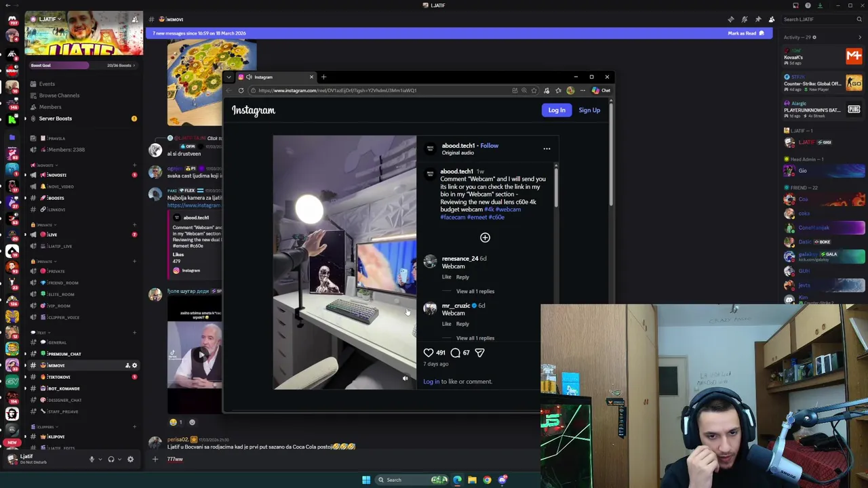Add the laughing emoji reaction
Viewport: 868px width, 488px height.
pos(176,422)
